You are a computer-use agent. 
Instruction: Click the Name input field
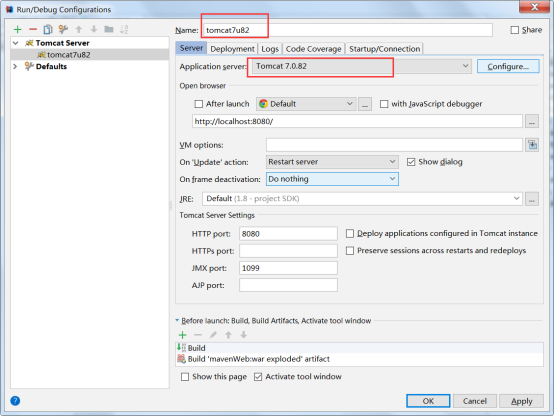[x=348, y=30]
